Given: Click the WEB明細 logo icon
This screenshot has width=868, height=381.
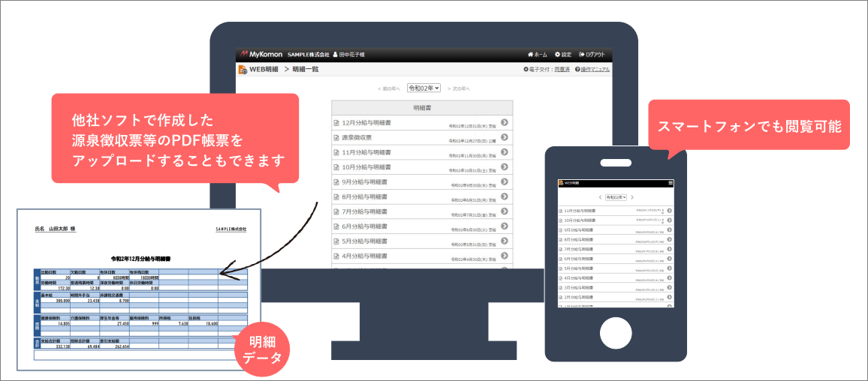Looking at the screenshot, I should (x=243, y=70).
